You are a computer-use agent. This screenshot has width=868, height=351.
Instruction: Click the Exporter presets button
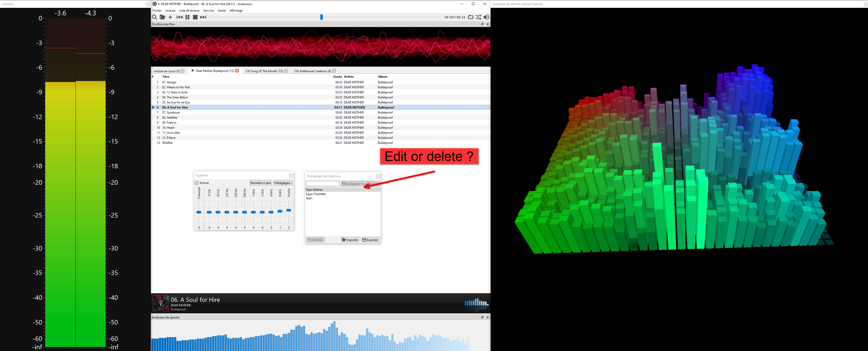(370, 240)
